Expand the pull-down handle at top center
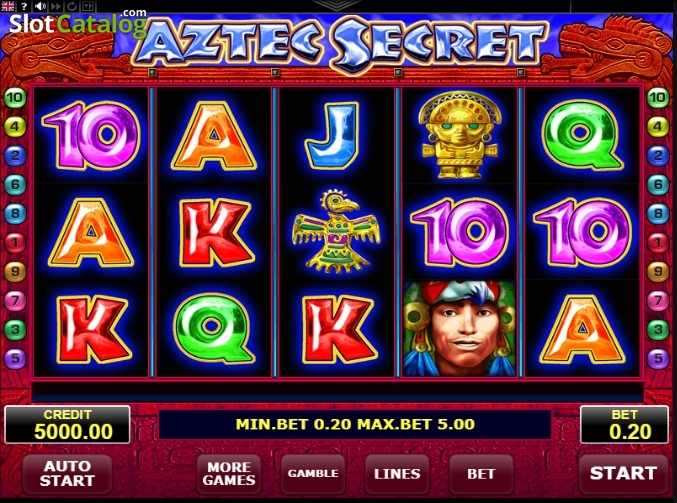The height and width of the screenshot is (503, 677). click(338, 4)
